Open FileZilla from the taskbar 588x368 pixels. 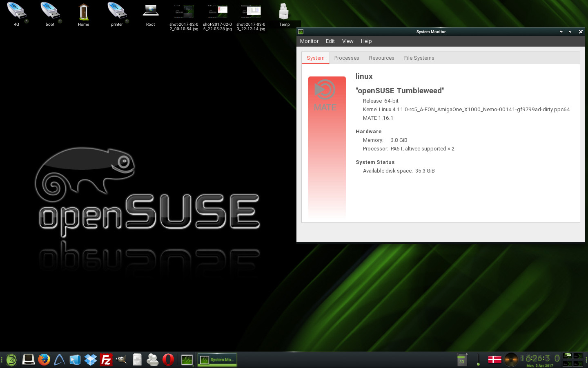coord(106,359)
